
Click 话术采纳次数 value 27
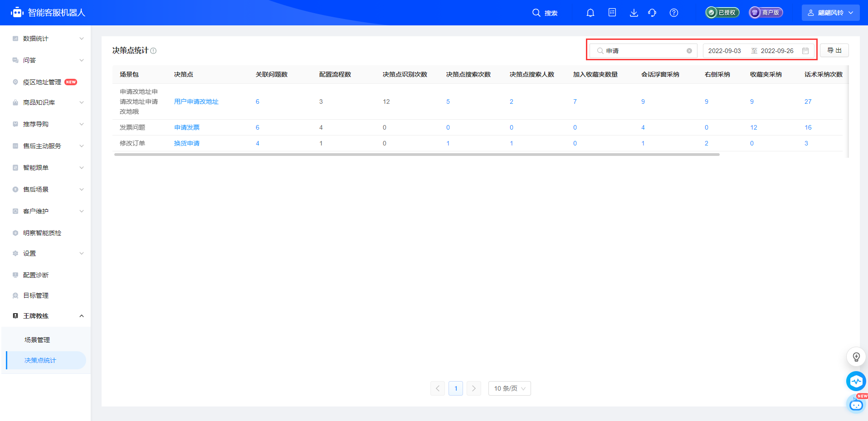click(808, 102)
